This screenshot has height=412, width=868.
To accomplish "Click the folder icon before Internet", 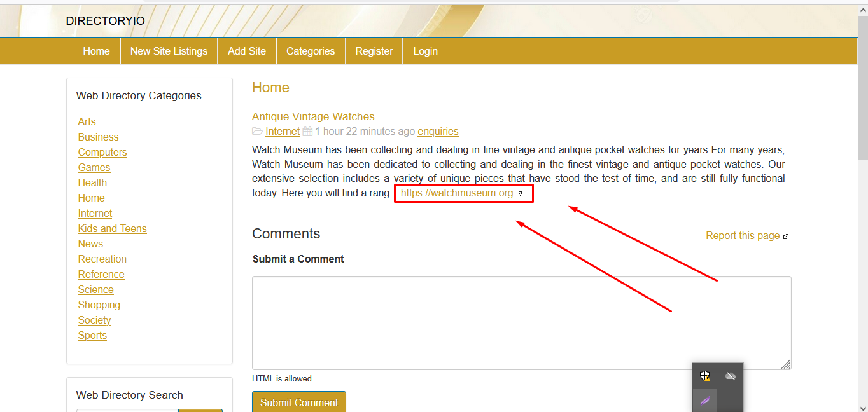I will tap(257, 132).
